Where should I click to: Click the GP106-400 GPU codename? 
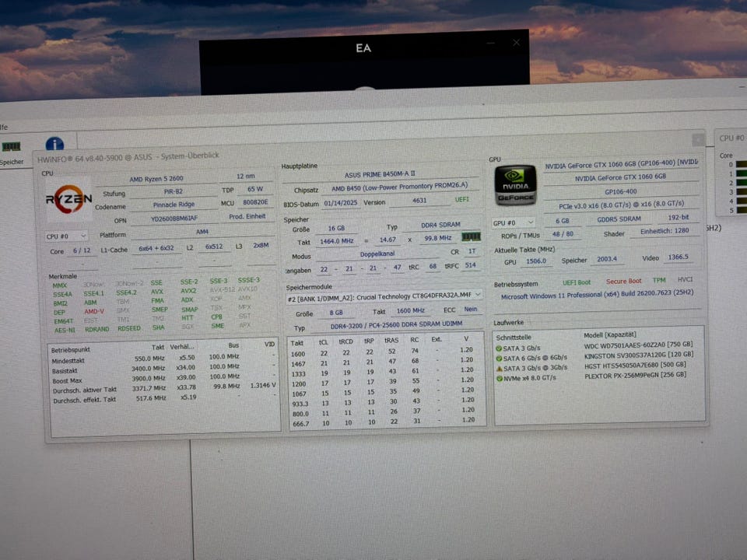(620, 191)
